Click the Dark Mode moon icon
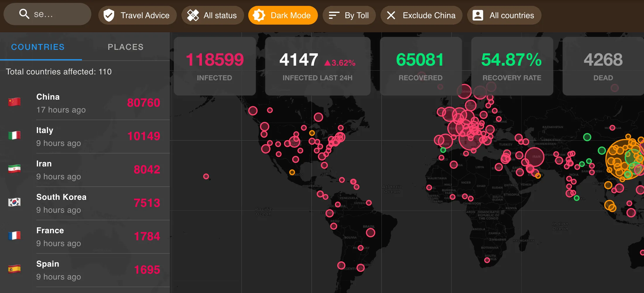Screen dimensions: 644x293 pos(260,15)
